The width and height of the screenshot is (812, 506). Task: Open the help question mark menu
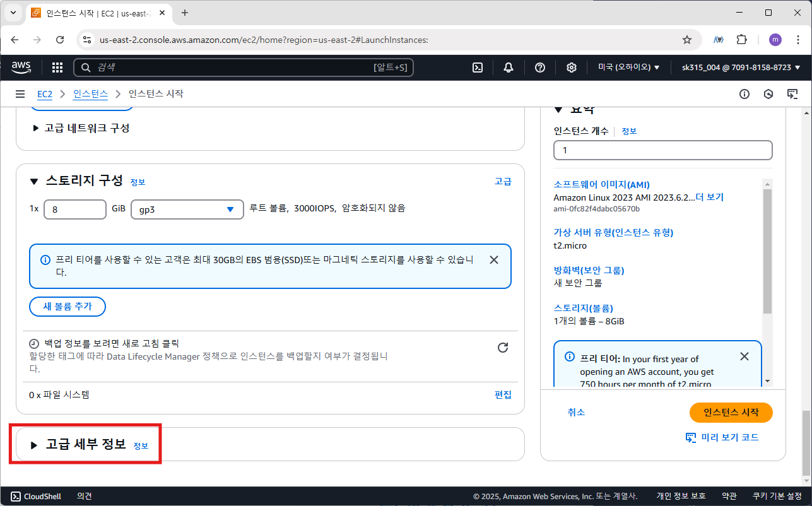[x=540, y=68]
